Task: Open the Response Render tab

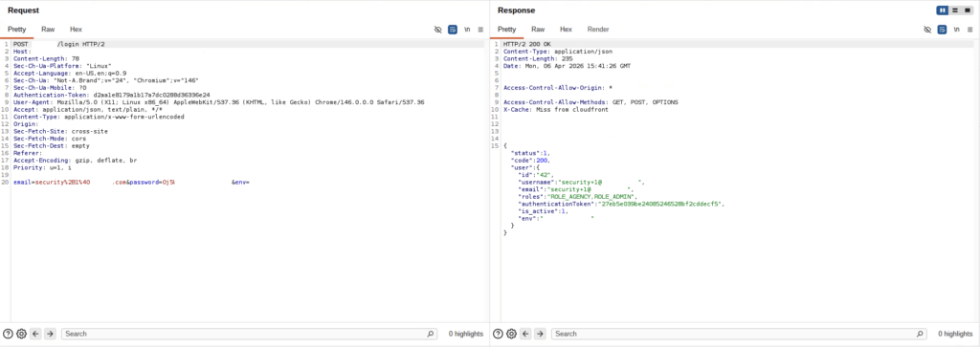Action: point(598,30)
